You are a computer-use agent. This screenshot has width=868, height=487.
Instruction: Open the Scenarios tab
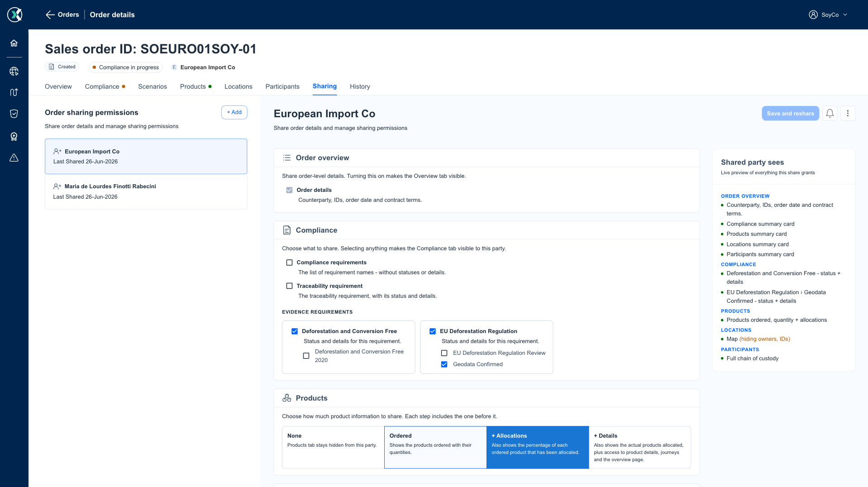click(x=153, y=86)
